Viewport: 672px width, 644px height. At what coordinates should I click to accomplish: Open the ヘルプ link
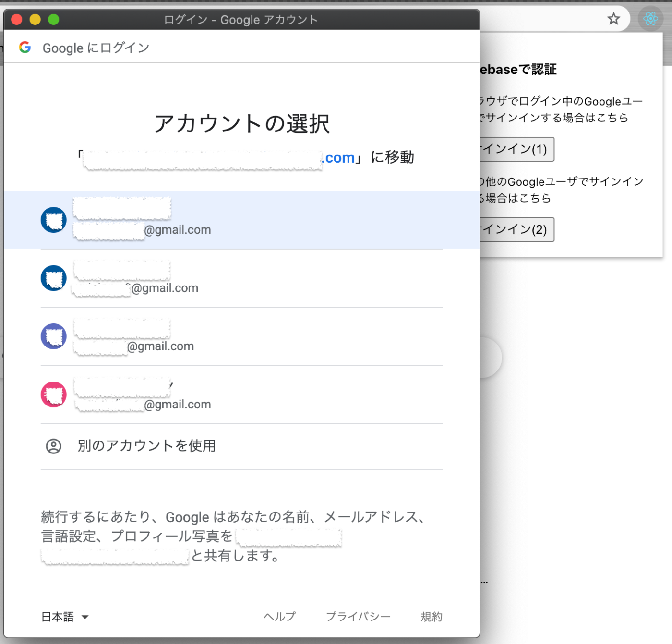(x=280, y=617)
